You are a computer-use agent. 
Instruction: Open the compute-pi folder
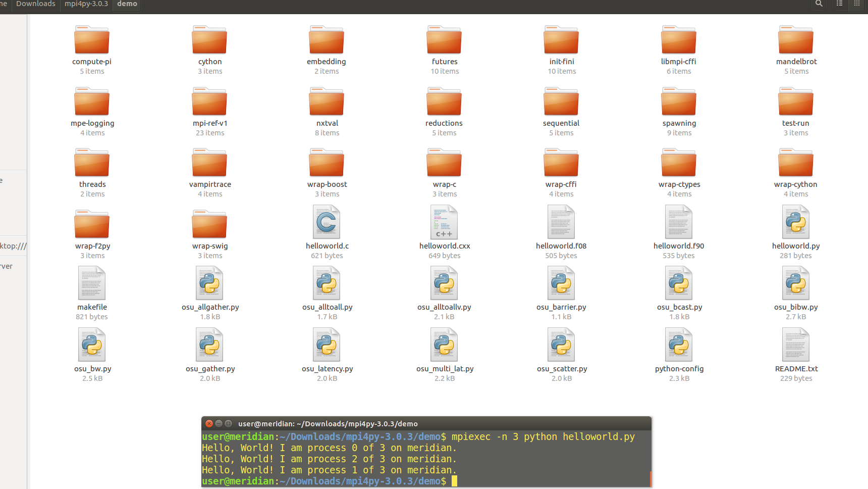[92, 40]
